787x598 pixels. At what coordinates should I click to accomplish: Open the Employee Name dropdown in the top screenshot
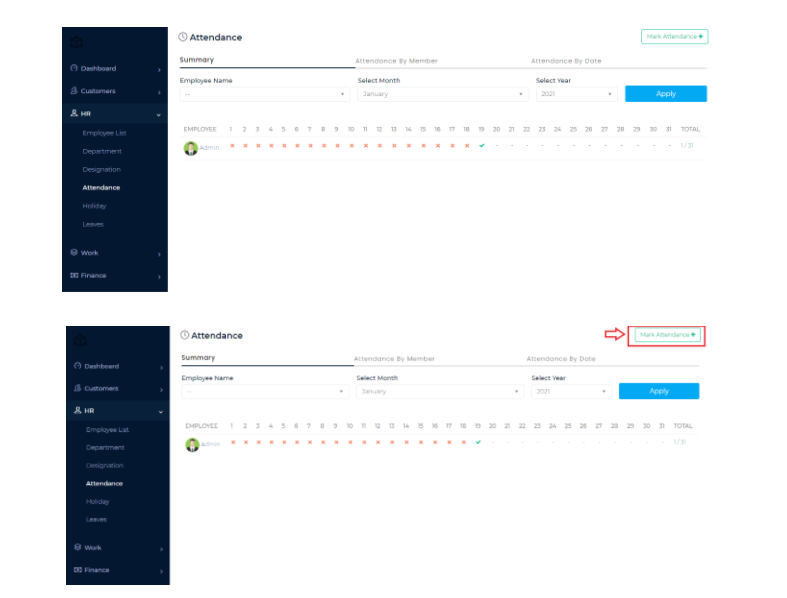pyautogui.click(x=264, y=94)
